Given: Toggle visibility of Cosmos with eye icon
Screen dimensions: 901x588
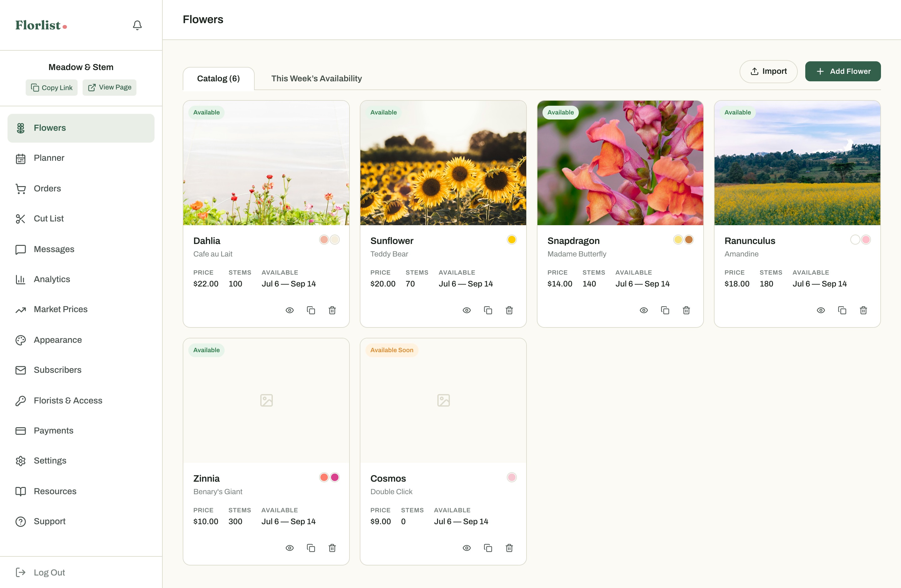Looking at the screenshot, I should [x=467, y=548].
